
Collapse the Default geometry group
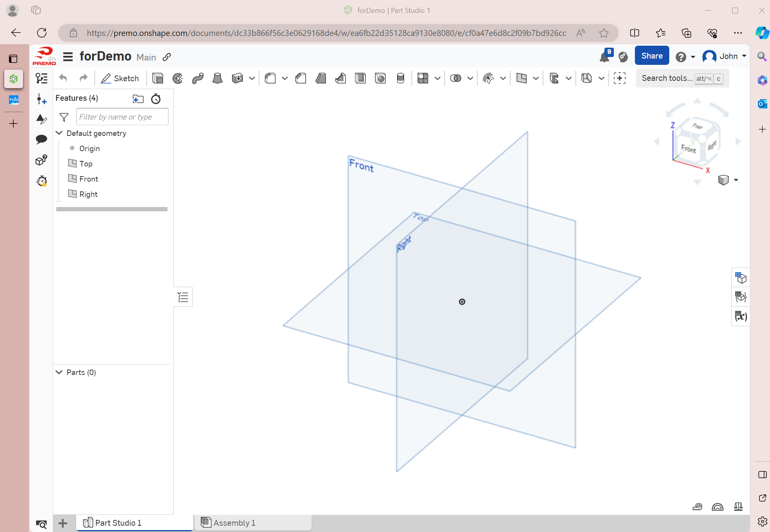pos(59,133)
